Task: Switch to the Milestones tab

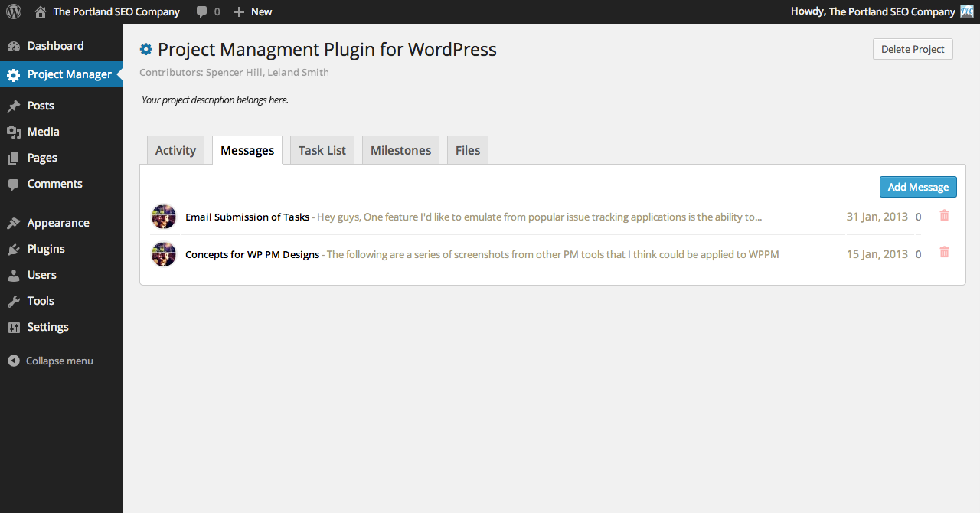Action: click(400, 150)
